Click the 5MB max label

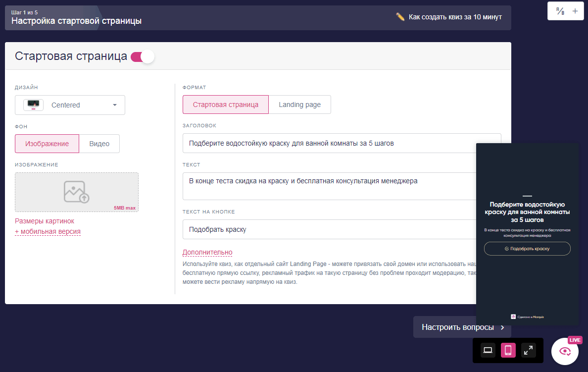125,208
